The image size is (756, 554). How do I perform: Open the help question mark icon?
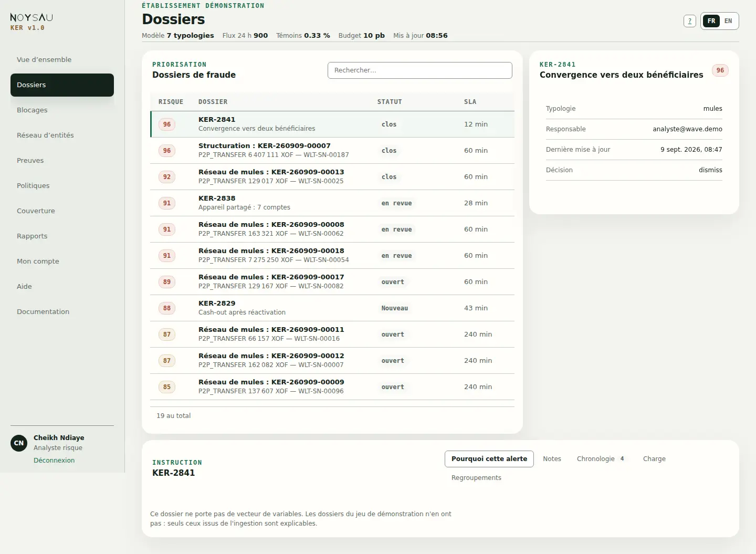tap(689, 21)
